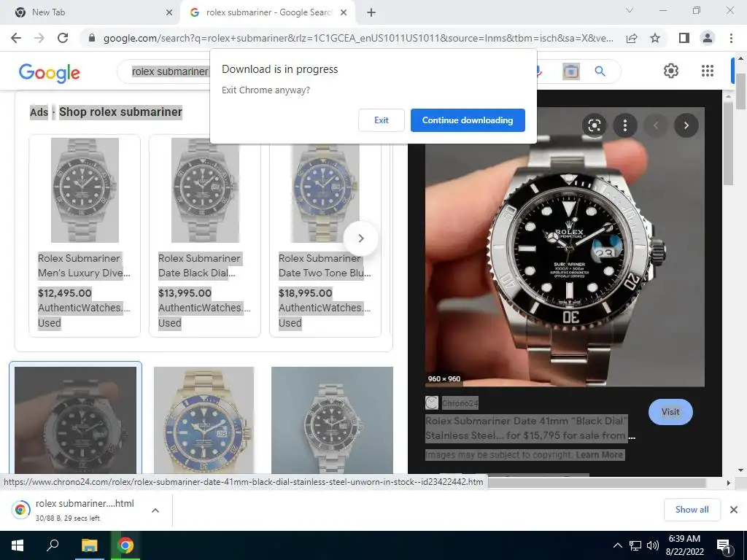Click the Exit button in download dialog

coord(381,120)
